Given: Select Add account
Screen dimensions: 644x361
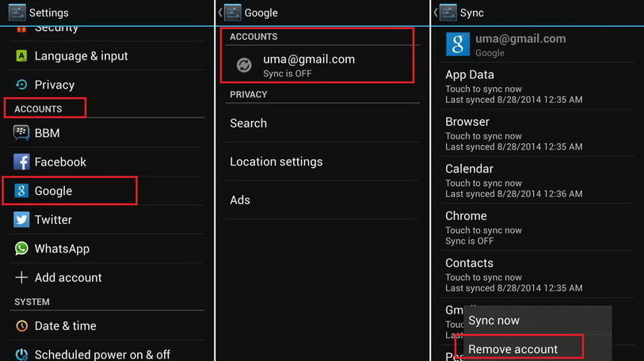Looking at the screenshot, I should pos(107,277).
